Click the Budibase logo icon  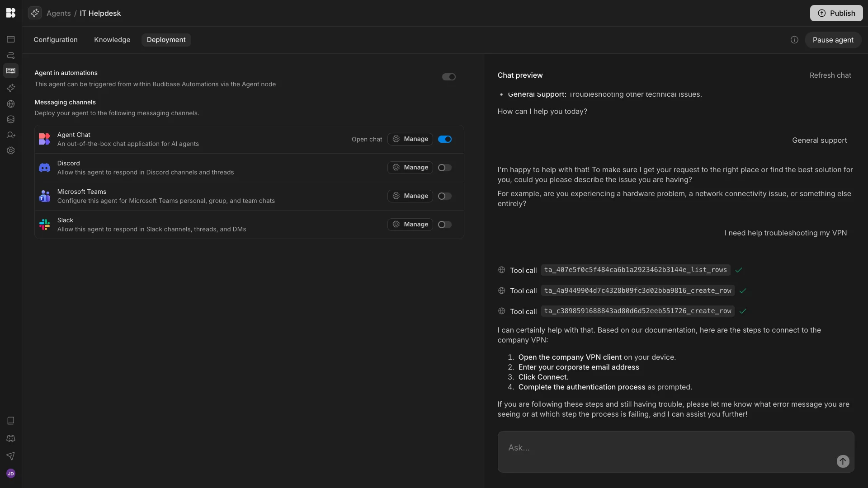(x=11, y=13)
